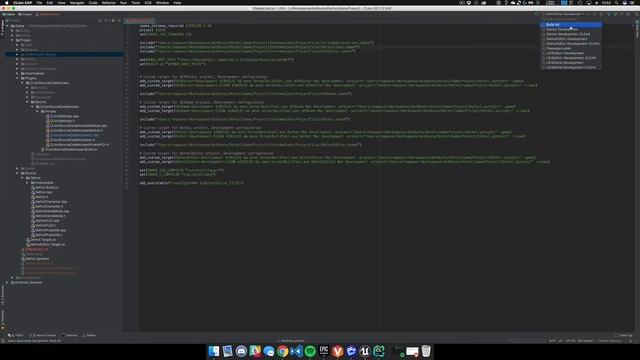
Task: Toggle the Project side tool tab
Action: coord(2,28)
